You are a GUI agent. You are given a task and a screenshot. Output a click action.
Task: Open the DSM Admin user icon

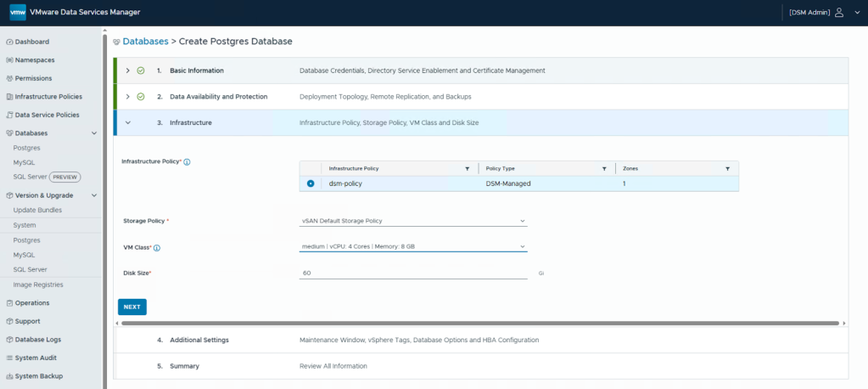coord(838,12)
